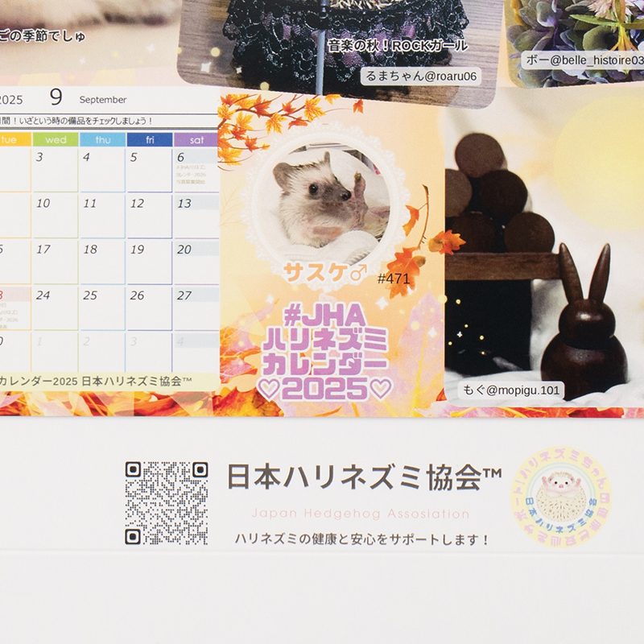The height and width of the screenshot is (644, 644).
Task: Click the date 5 cell
Action: pyautogui.click(x=149, y=170)
